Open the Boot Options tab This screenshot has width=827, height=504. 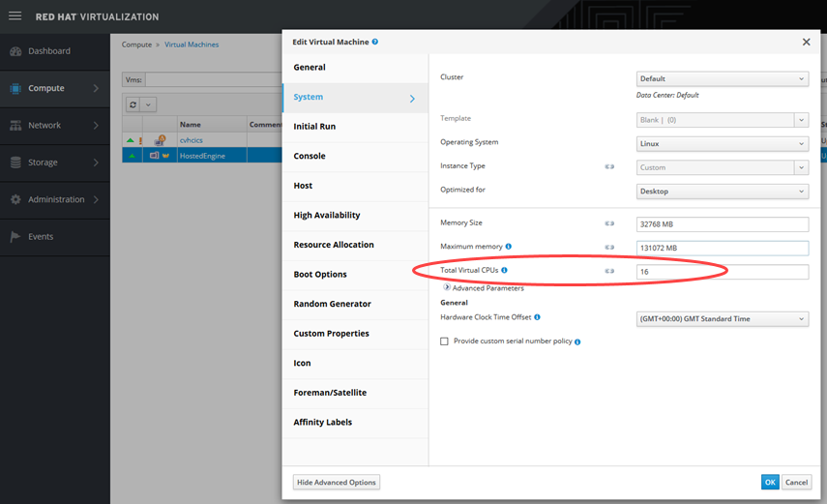[355, 275]
